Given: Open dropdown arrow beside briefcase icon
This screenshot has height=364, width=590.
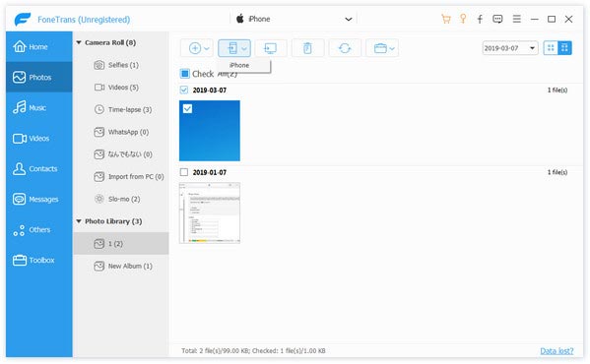Looking at the screenshot, I should pos(392,48).
